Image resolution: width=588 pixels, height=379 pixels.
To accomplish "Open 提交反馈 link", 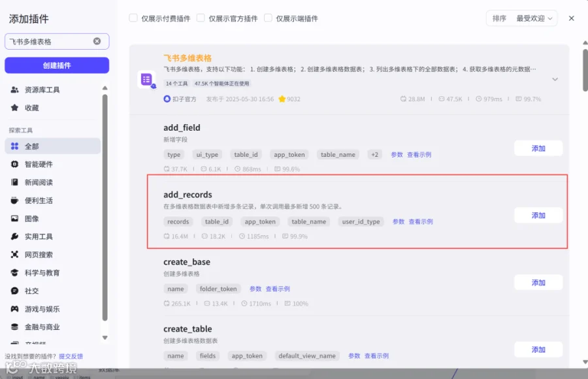I will coord(71,356).
